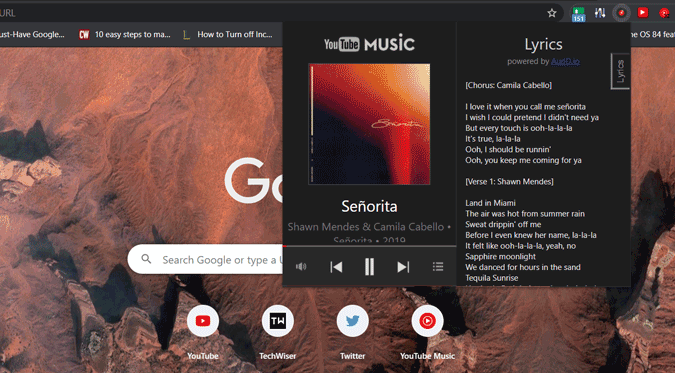Click 'Shawn Mendes & Camila Cabello' artist line
Screen dimensions: 675x373
coord(365,227)
